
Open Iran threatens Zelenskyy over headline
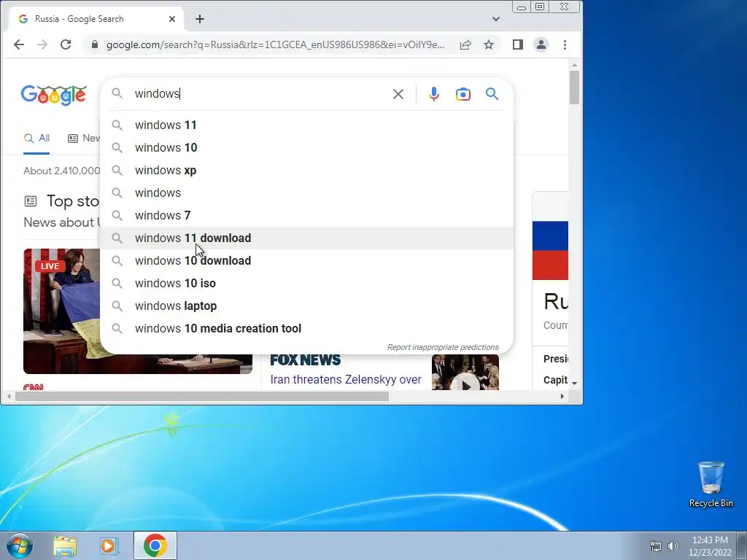[x=345, y=379]
